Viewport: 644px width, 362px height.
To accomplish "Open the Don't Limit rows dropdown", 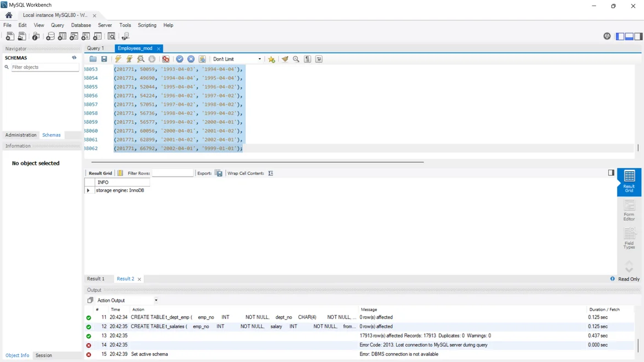I will pyautogui.click(x=237, y=59).
